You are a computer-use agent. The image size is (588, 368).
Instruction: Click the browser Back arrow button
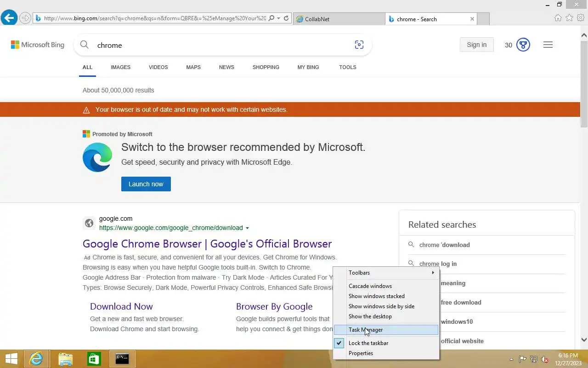[x=9, y=18]
